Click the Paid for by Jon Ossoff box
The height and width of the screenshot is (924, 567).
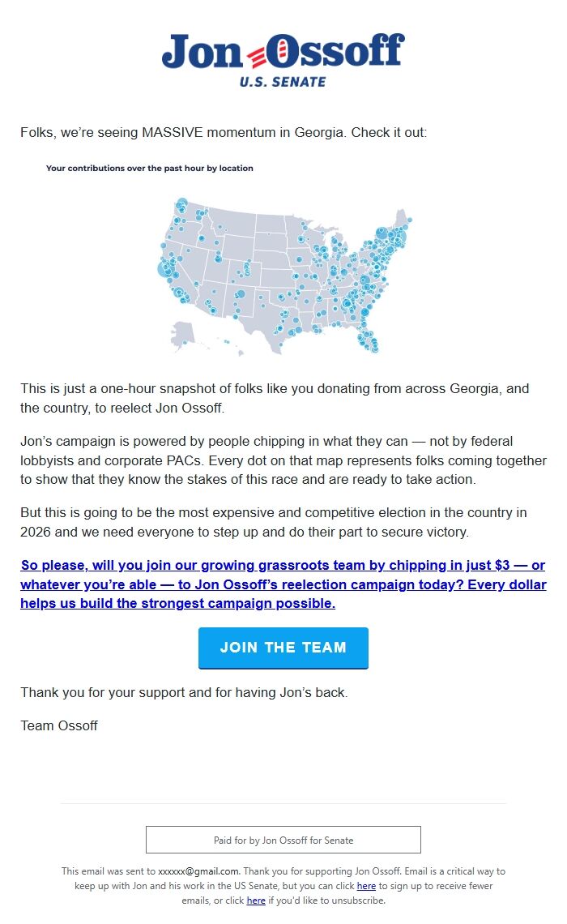283,840
